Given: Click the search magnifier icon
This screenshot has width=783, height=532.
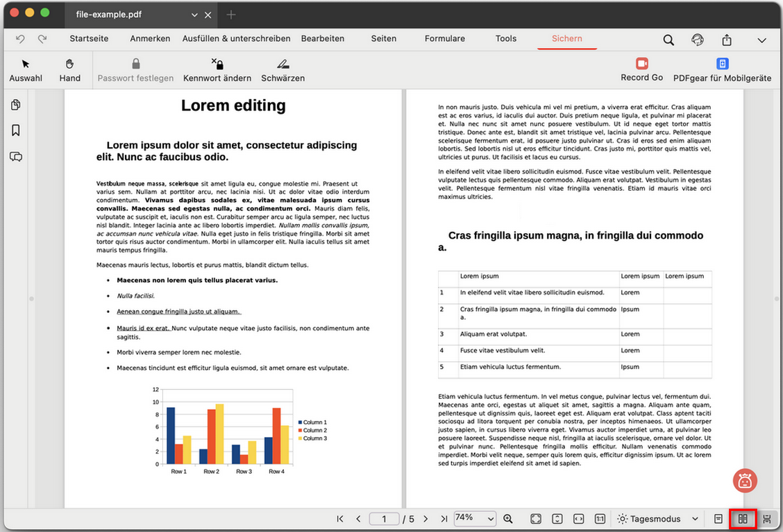Looking at the screenshot, I should pos(668,40).
